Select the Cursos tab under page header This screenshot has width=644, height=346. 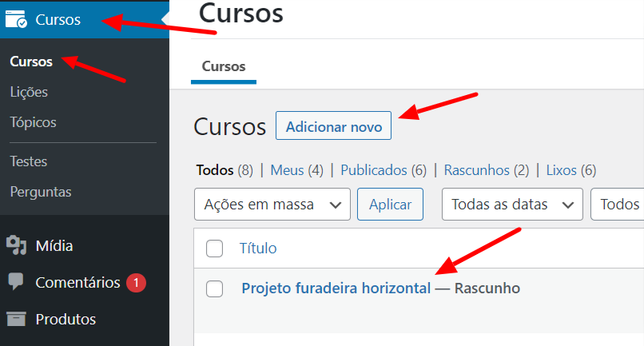(224, 66)
